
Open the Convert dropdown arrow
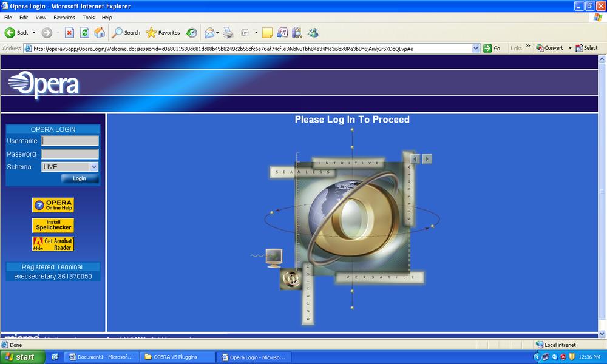pyautogui.click(x=570, y=48)
